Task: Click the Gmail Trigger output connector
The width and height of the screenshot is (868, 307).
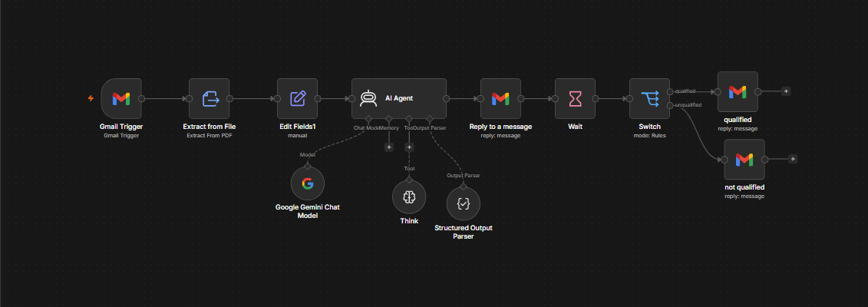Action: point(142,98)
